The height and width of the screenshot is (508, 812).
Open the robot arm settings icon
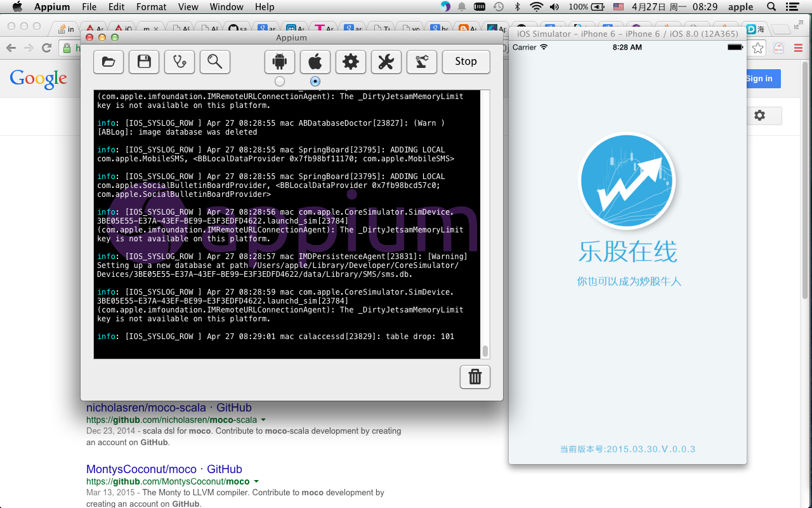[x=422, y=62]
